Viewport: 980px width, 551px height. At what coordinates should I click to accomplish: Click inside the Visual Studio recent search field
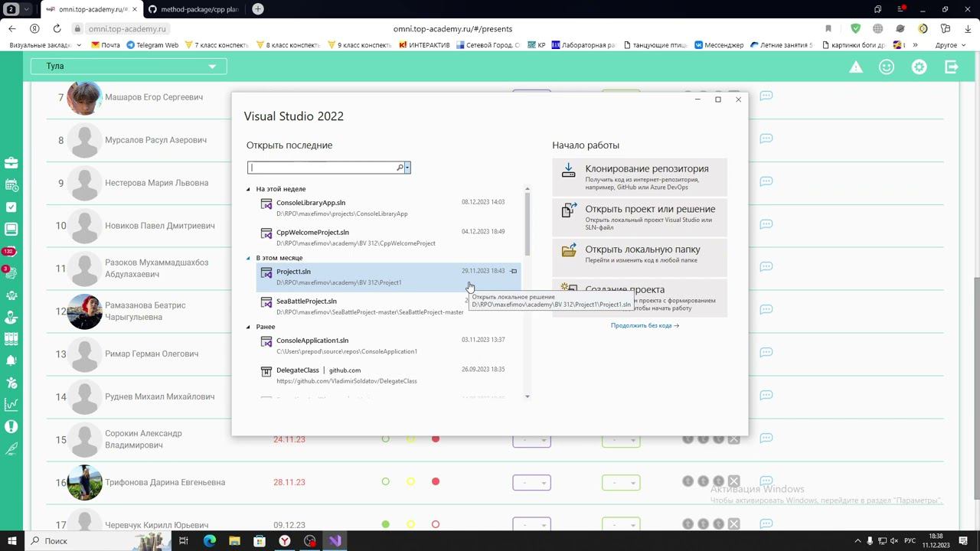click(322, 168)
